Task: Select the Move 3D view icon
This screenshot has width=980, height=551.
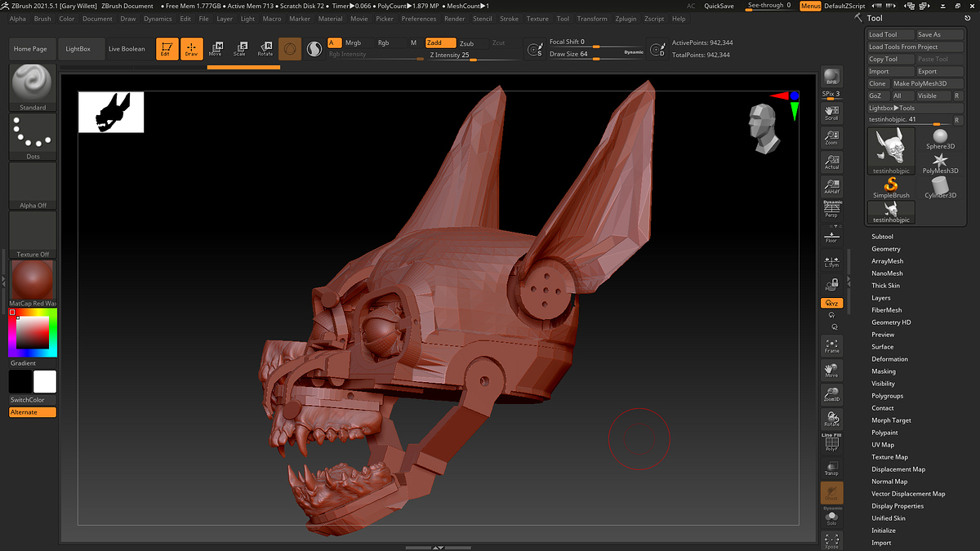Action: 831,370
